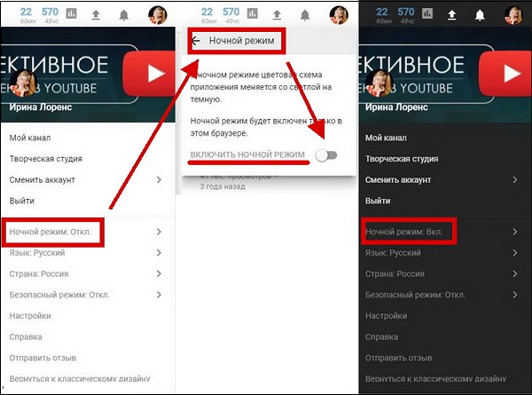Screen dimensions: 532x395
Task: Expand Язык: Русский chevron in the dark menu
Action: coord(514,253)
